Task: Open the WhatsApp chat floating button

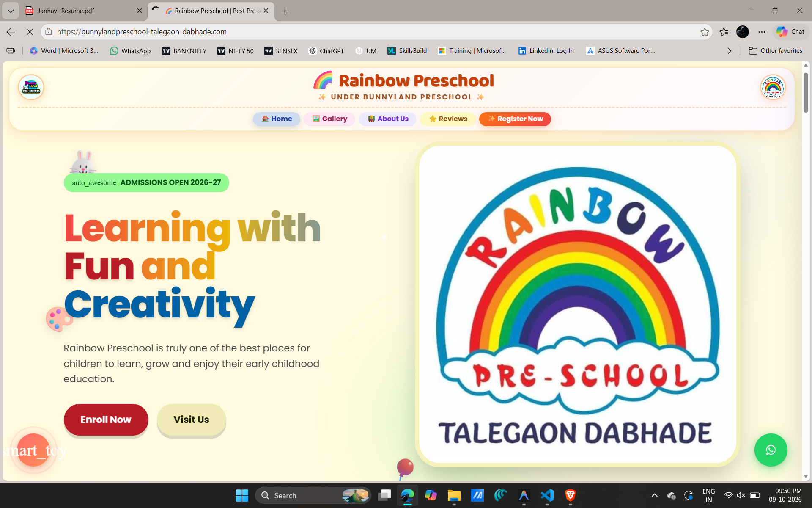Action: [x=771, y=450]
